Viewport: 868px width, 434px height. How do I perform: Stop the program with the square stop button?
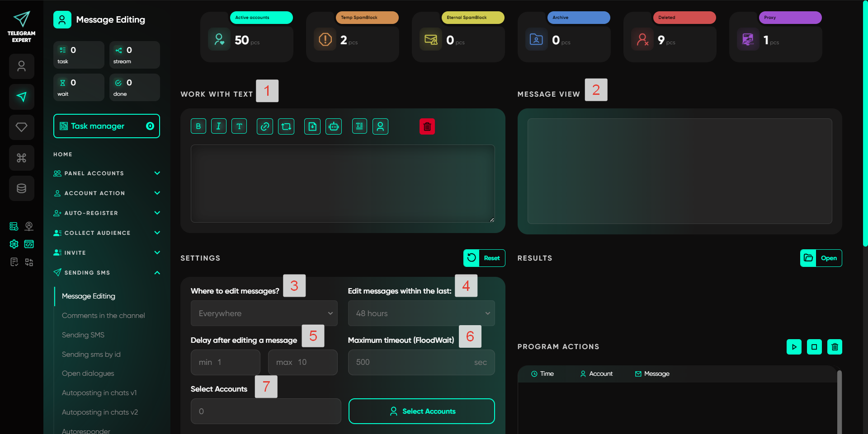pos(814,347)
